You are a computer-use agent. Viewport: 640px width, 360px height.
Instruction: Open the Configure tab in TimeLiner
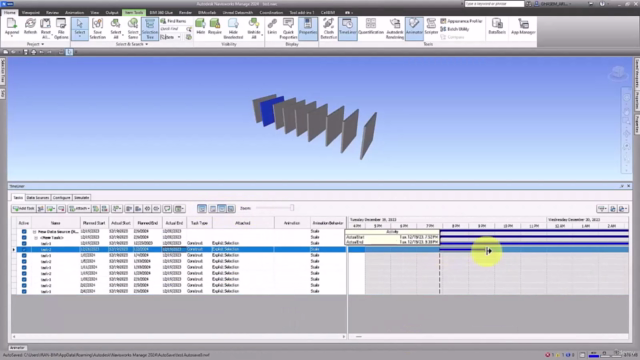(x=61, y=198)
